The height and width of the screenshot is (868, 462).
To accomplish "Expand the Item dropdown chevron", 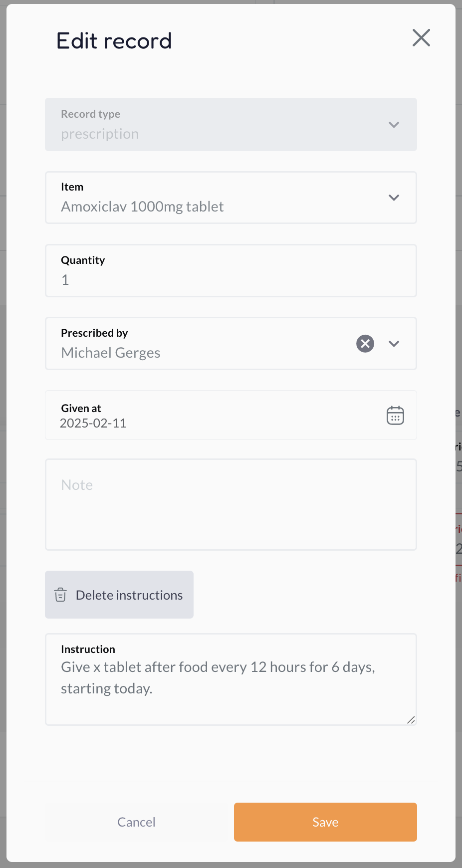I will pos(394,198).
